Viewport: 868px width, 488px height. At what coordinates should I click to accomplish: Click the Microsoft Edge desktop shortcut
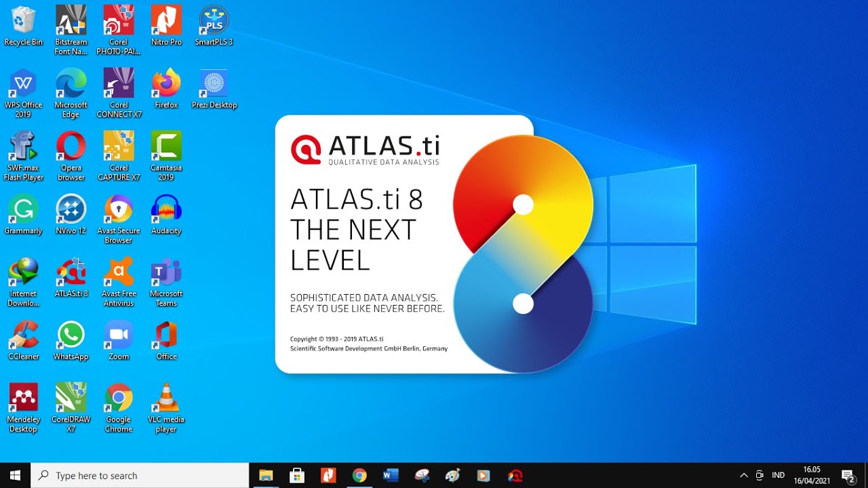pyautogui.click(x=71, y=94)
